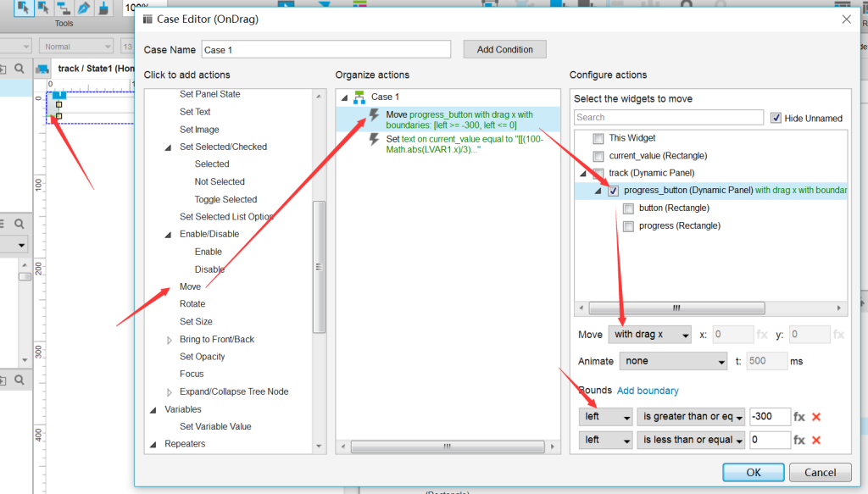Remove the 'is less than or equal' boundary with its red X
The image size is (868, 494).
click(816, 440)
